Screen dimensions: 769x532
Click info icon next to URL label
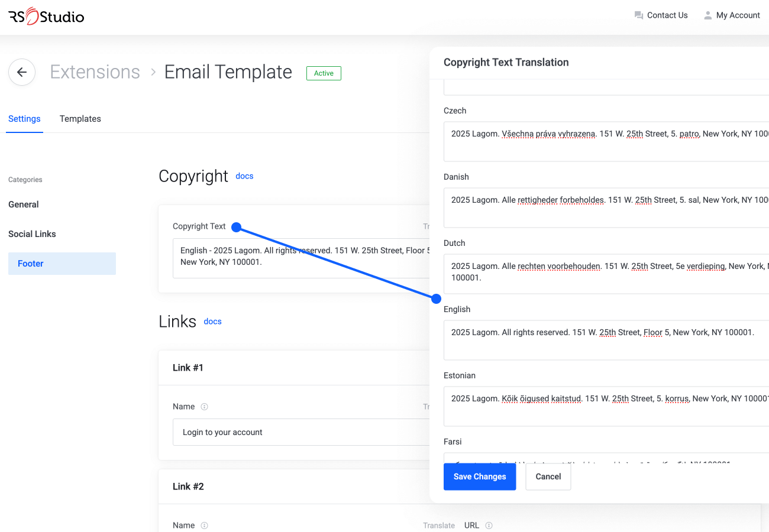pyautogui.click(x=489, y=525)
